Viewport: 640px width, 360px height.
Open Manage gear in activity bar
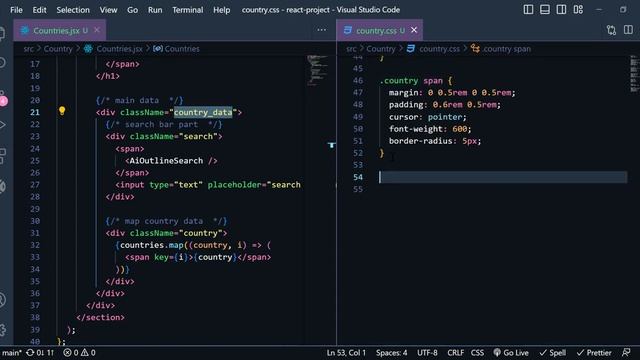pos(3,330)
